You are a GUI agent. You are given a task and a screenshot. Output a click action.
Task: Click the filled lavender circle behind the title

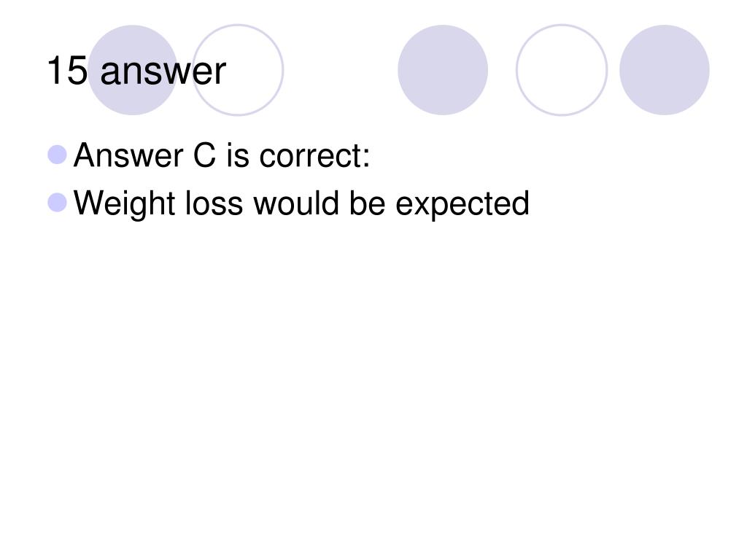[133, 70]
